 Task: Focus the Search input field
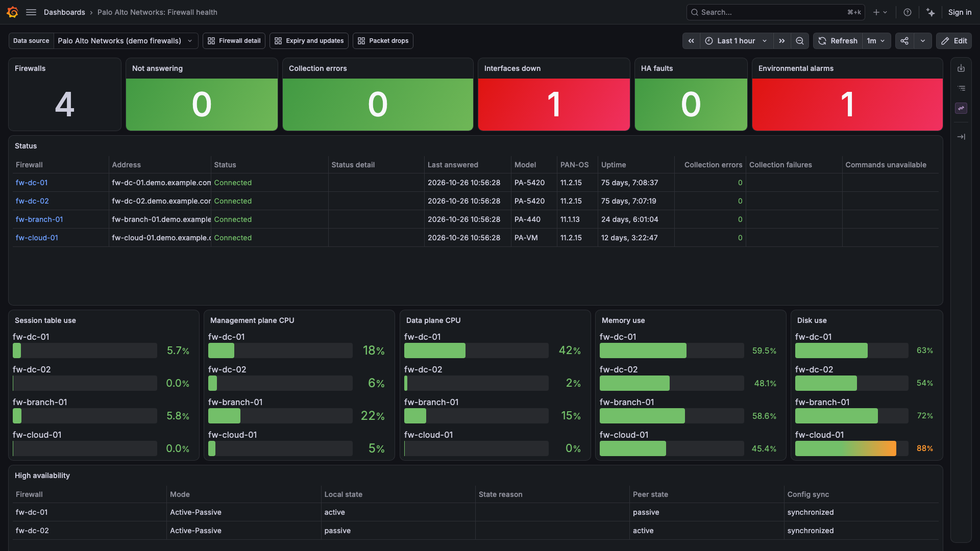click(x=775, y=12)
